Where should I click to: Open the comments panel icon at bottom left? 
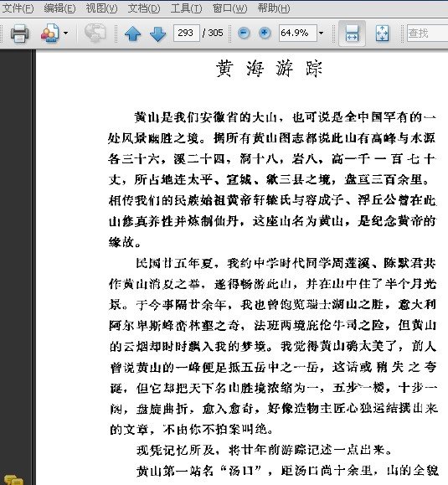pyautogui.click(x=14, y=480)
